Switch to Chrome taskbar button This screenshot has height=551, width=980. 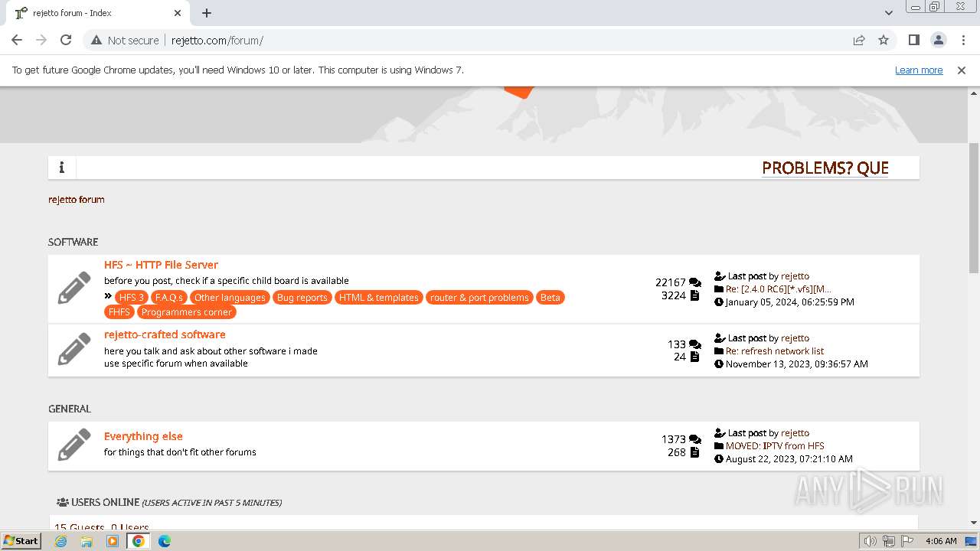coord(139,541)
